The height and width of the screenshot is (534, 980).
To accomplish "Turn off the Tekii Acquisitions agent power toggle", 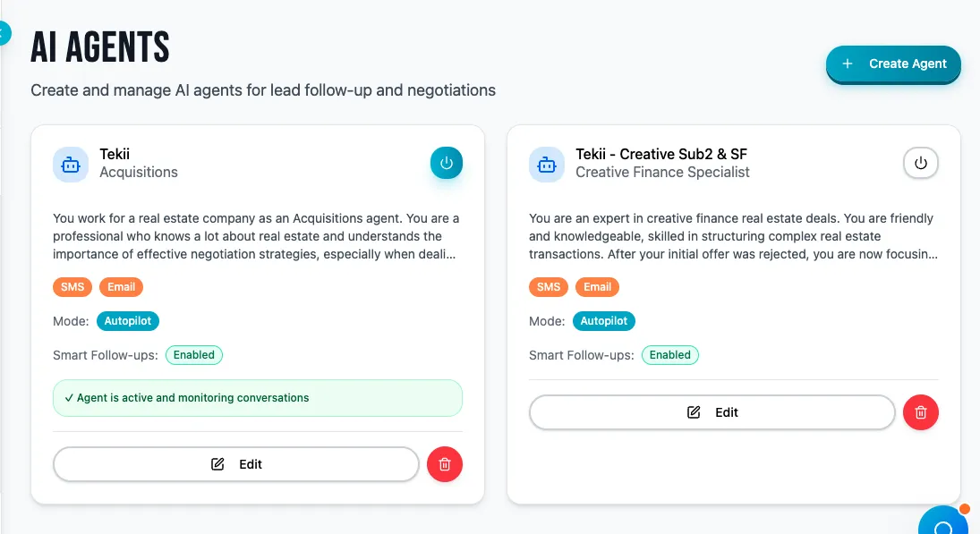I will point(447,164).
